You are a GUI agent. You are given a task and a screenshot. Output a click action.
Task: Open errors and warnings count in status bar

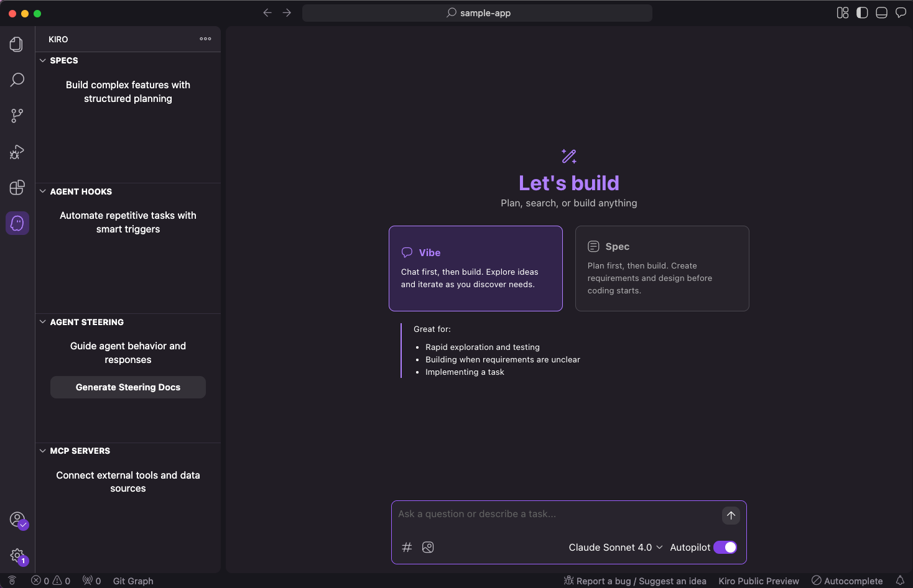point(51,581)
